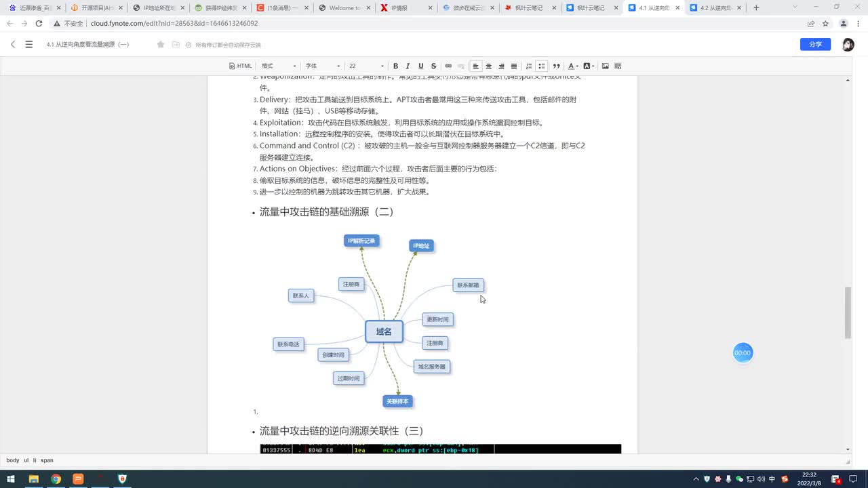This screenshot has width=868, height=488.
Task: Open the text color picker
Action: click(572, 66)
